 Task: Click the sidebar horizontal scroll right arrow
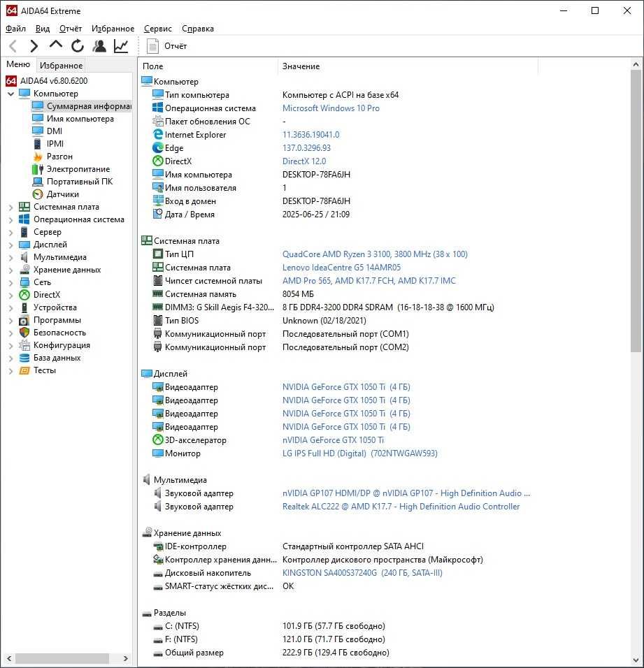125,659
